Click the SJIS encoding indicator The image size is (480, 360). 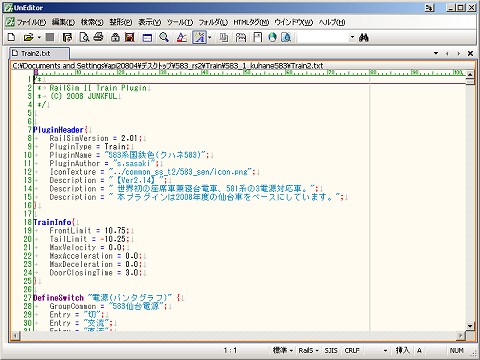point(331,350)
